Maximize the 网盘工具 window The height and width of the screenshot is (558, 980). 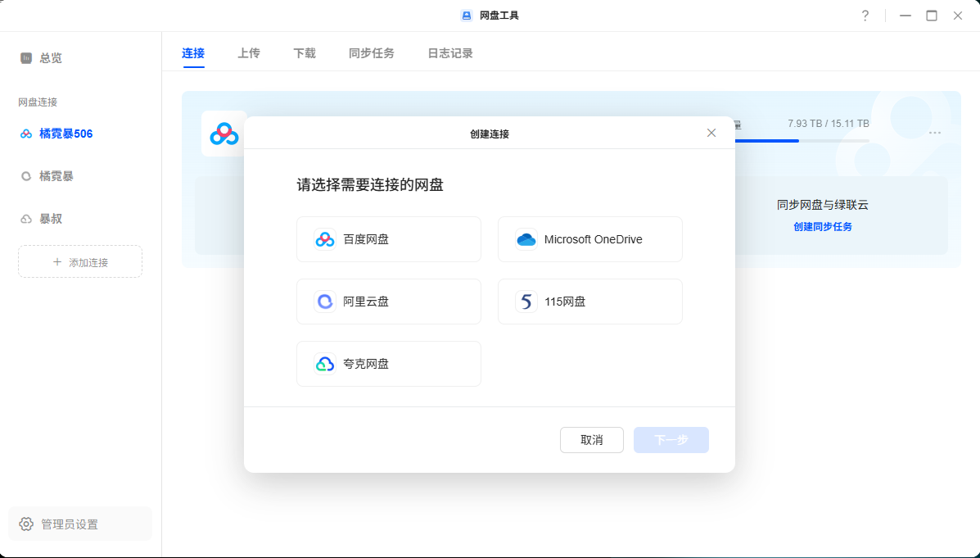(931, 16)
